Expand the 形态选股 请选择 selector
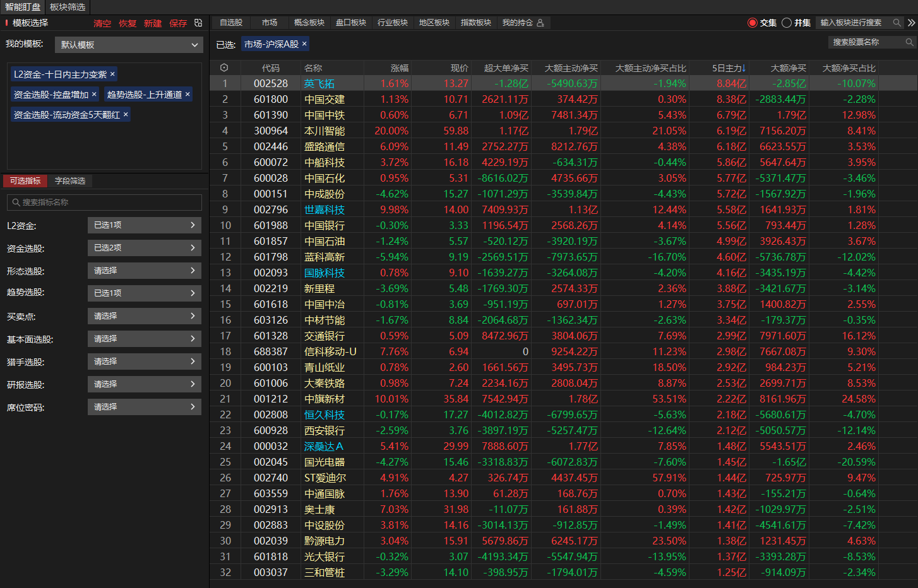This screenshot has width=918, height=588. point(145,271)
